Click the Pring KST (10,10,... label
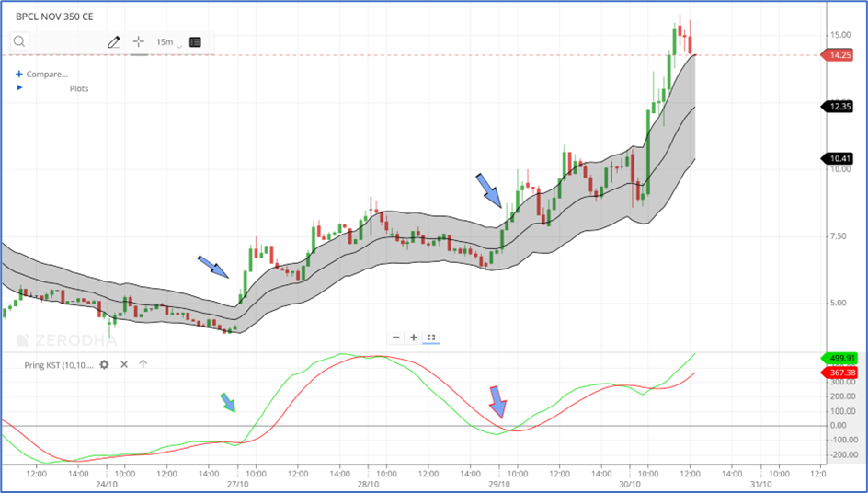This screenshot has width=868, height=493. 59,365
